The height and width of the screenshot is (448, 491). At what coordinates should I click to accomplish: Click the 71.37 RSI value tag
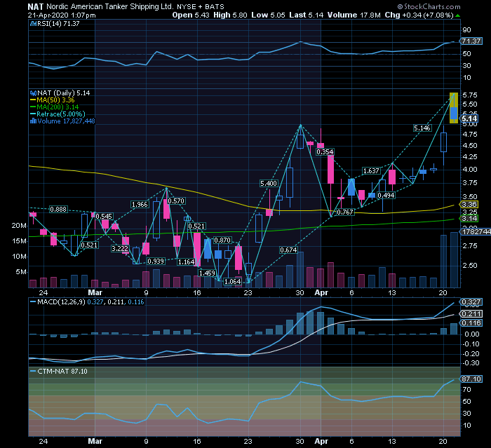pyautogui.click(x=471, y=41)
